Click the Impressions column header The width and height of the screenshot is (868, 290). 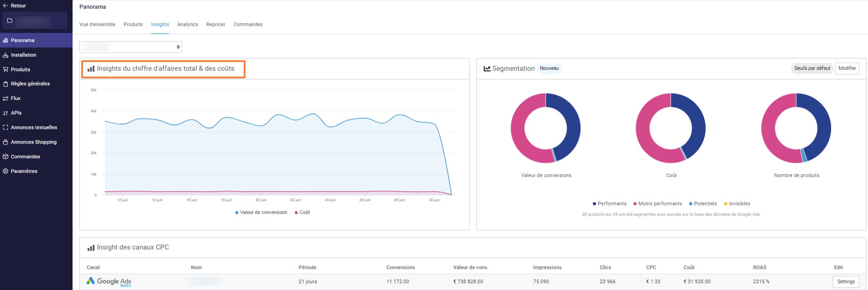(x=547, y=268)
